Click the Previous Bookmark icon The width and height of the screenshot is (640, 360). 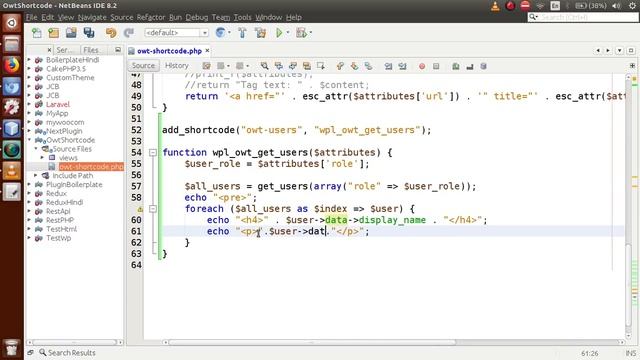(x=340, y=66)
